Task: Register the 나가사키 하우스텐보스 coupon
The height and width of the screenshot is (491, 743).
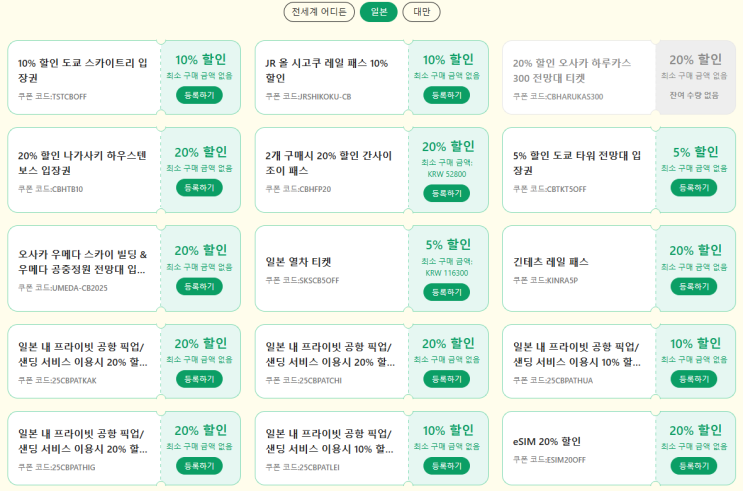Action: (199, 187)
